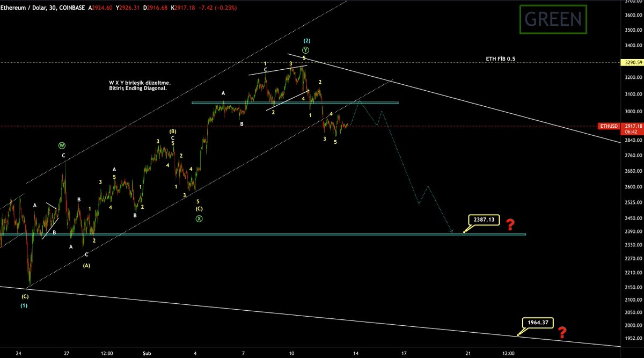
Task: Click the 2600.00 price scale value
Action: click(632, 187)
